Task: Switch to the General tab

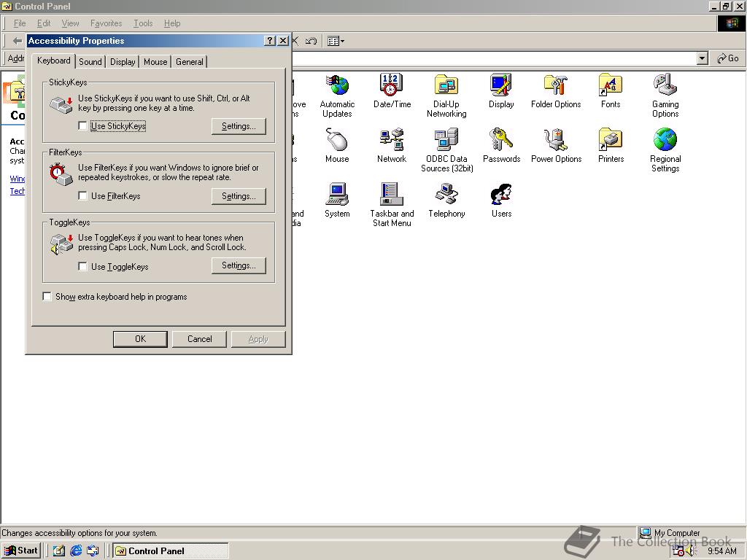Action: pyautogui.click(x=189, y=62)
